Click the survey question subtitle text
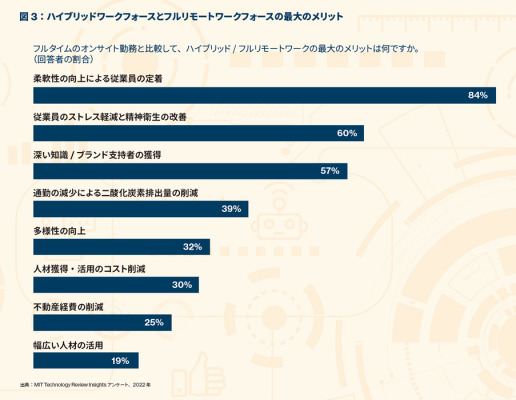This screenshot has width=516, height=400. pyautogui.click(x=226, y=54)
